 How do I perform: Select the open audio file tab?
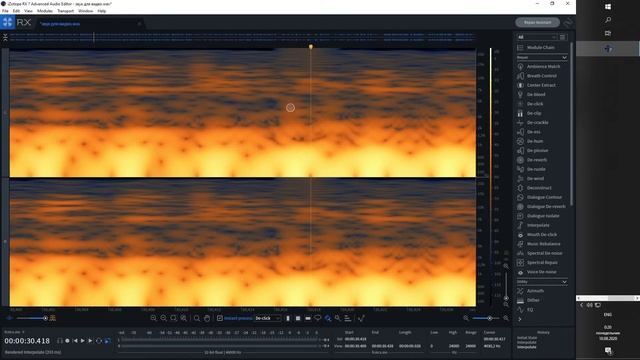[90, 24]
